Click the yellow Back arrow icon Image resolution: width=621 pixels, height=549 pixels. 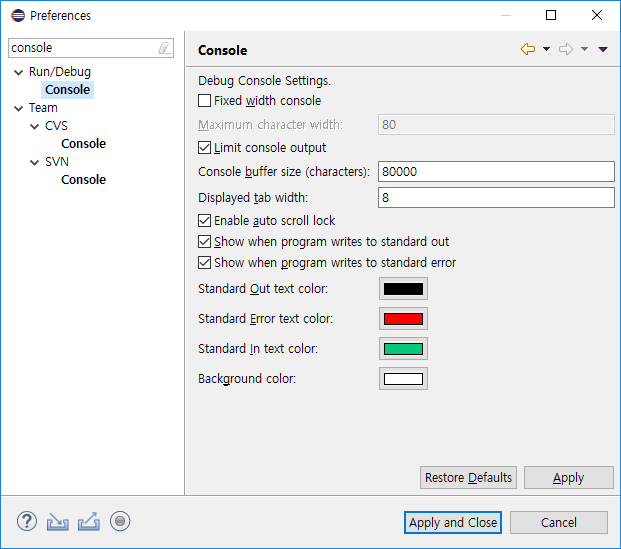528,49
